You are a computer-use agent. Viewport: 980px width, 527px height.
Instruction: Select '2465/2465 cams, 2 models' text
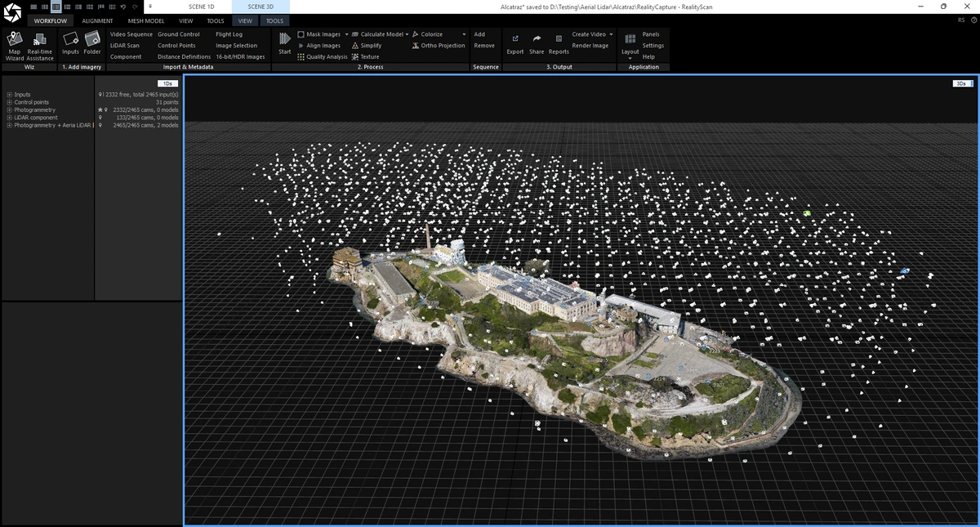pyautogui.click(x=145, y=125)
